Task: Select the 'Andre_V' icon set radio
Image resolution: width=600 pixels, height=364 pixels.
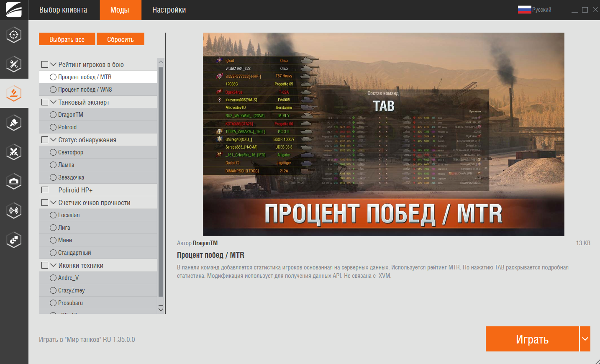Action: (53, 278)
